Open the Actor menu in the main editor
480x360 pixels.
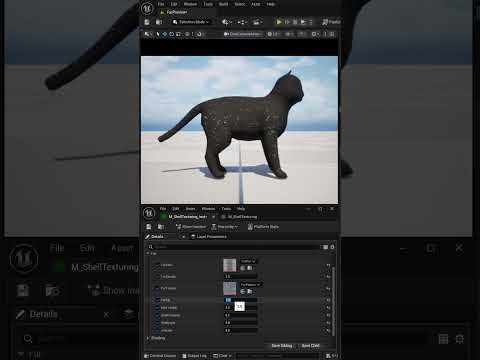pyautogui.click(x=256, y=4)
